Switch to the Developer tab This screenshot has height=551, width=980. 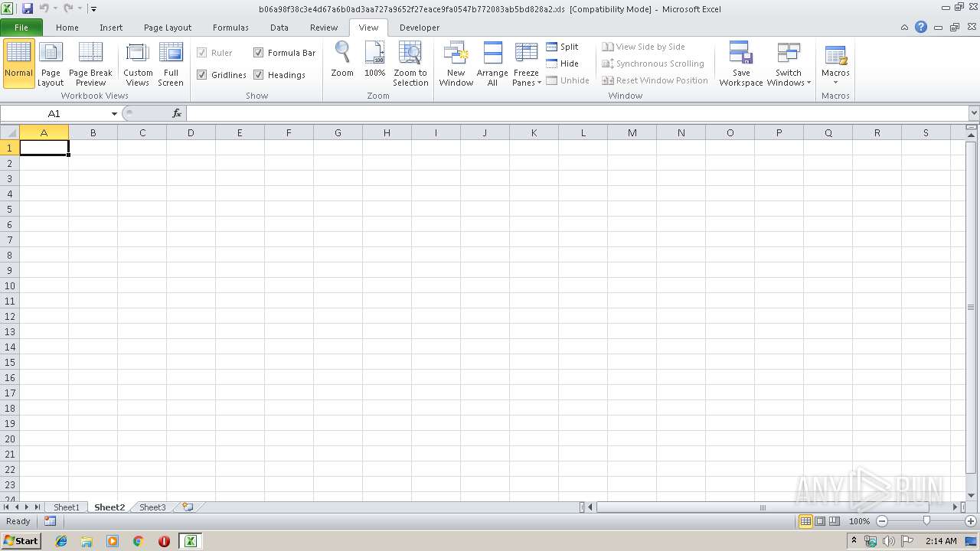tap(420, 28)
